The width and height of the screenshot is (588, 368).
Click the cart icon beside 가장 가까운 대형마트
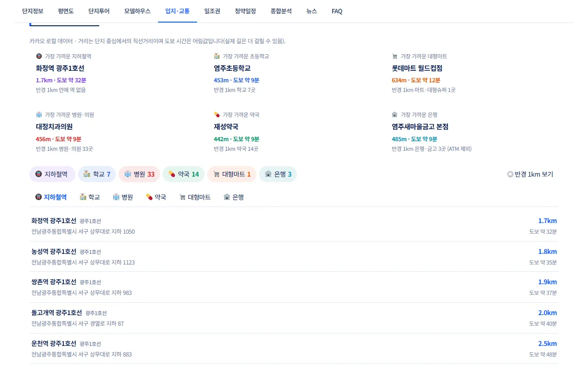pyautogui.click(x=395, y=56)
